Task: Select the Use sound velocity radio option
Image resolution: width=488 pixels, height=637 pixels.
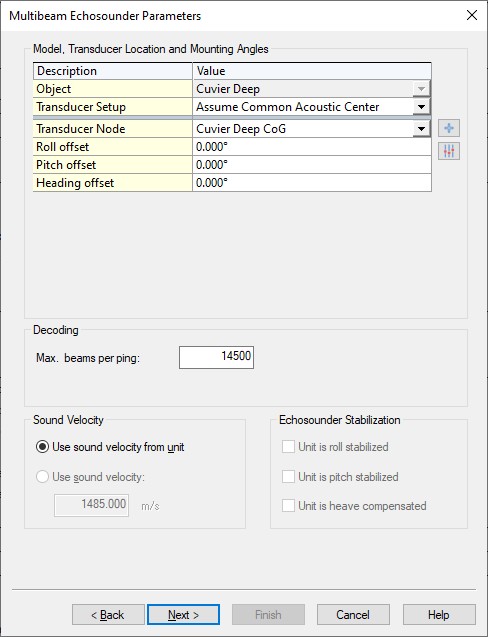Action: tap(42, 477)
